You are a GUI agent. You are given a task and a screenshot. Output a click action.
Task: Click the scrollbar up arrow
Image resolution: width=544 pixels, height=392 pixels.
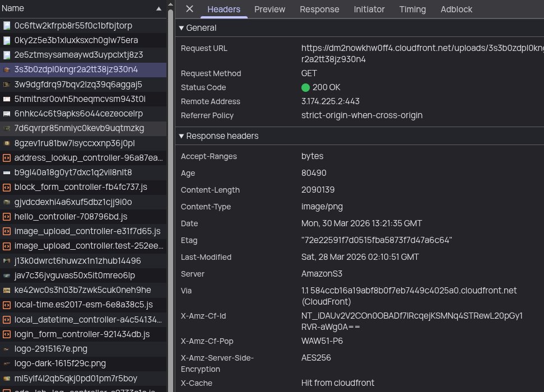pyautogui.click(x=170, y=4)
